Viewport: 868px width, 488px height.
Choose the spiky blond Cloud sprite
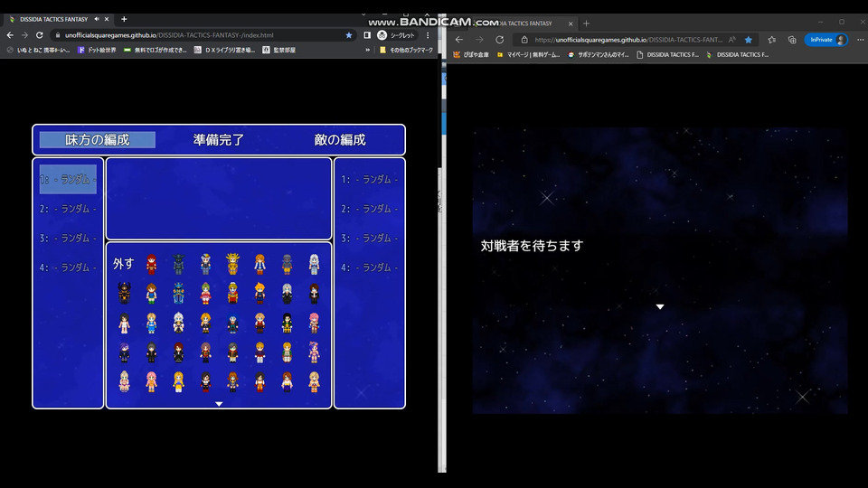point(259,294)
